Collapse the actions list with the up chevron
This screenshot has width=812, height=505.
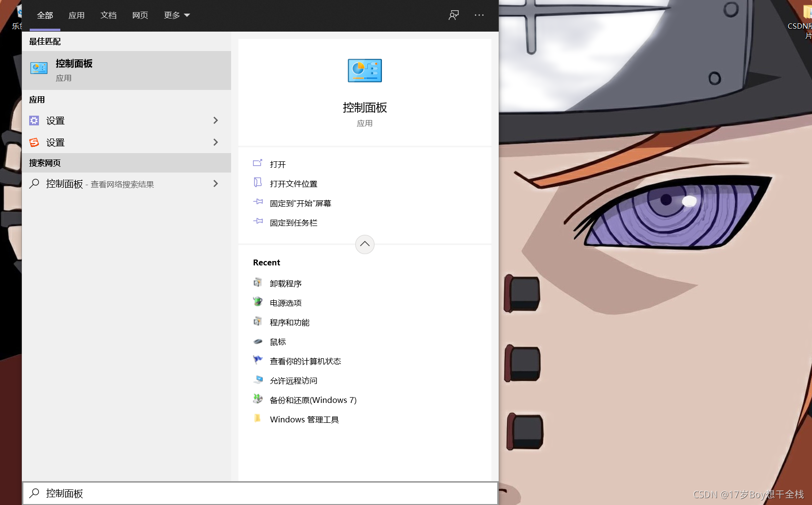365,244
